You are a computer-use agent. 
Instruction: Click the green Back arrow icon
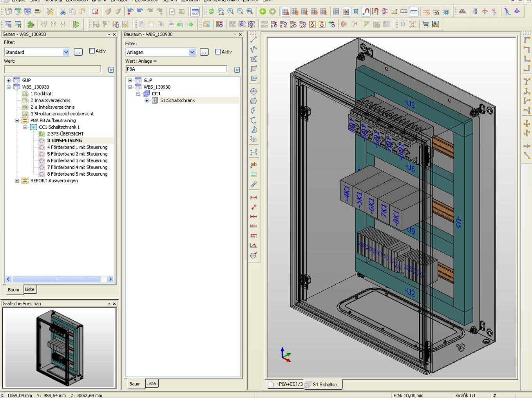click(263, 11)
